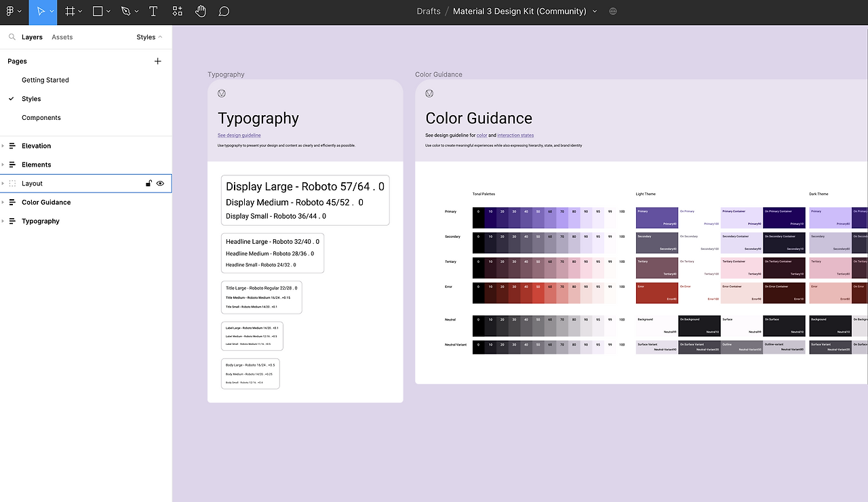Image resolution: width=868 pixels, height=502 pixels.
Task: Open the Resources tool
Action: tap(177, 12)
